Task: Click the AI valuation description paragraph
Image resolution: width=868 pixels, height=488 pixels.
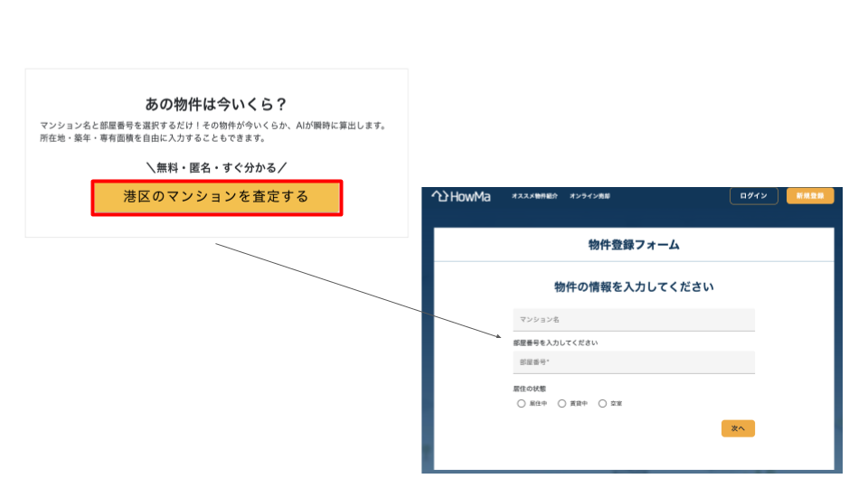Action: [213, 132]
